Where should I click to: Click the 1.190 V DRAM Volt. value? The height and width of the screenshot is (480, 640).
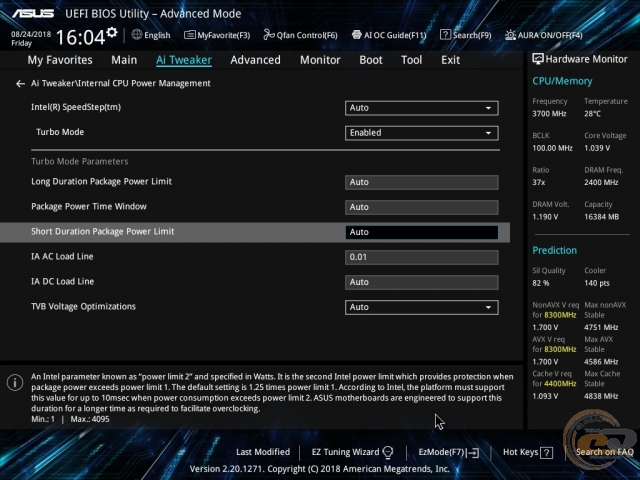pyautogui.click(x=545, y=217)
